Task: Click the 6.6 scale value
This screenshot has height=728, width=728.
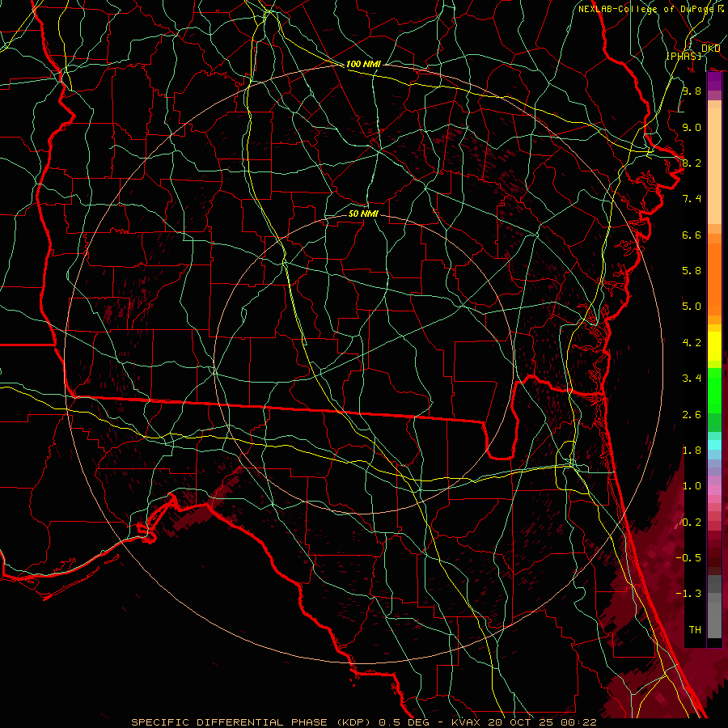Action: (x=692, y=235)
